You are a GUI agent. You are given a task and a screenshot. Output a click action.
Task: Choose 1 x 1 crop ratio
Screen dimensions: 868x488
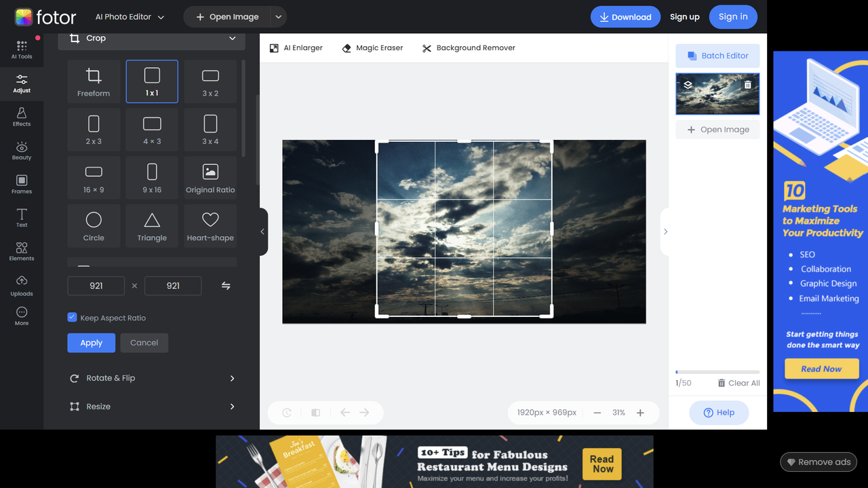tap(152, 81)
